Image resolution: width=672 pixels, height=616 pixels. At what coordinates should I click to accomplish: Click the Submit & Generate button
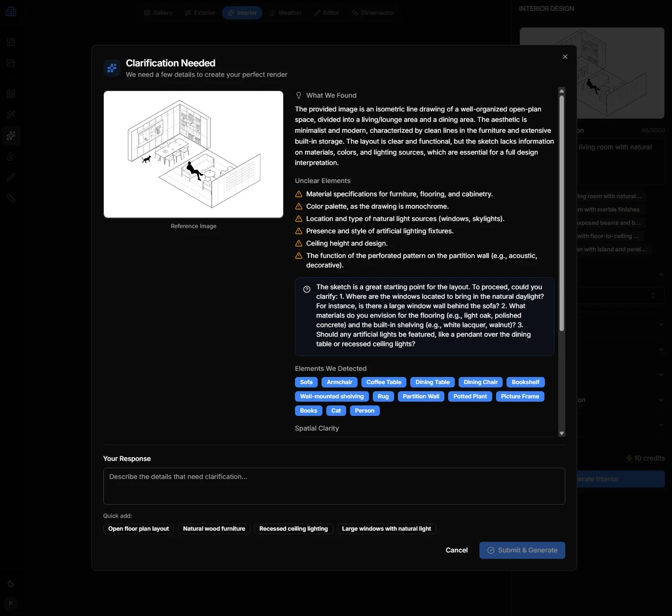(522, 550)
